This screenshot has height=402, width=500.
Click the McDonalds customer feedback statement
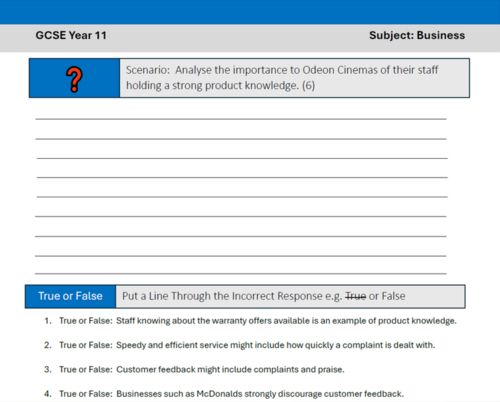click(x=260, y=394)
